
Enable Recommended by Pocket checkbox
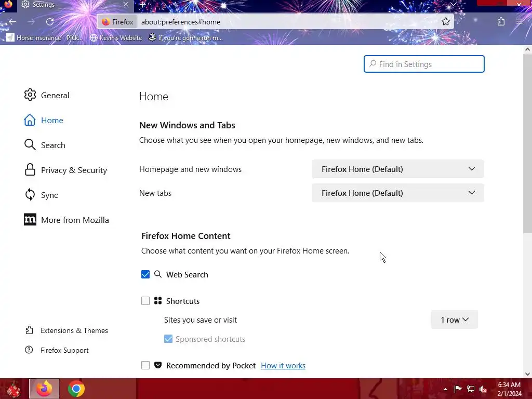coord(145,365)
